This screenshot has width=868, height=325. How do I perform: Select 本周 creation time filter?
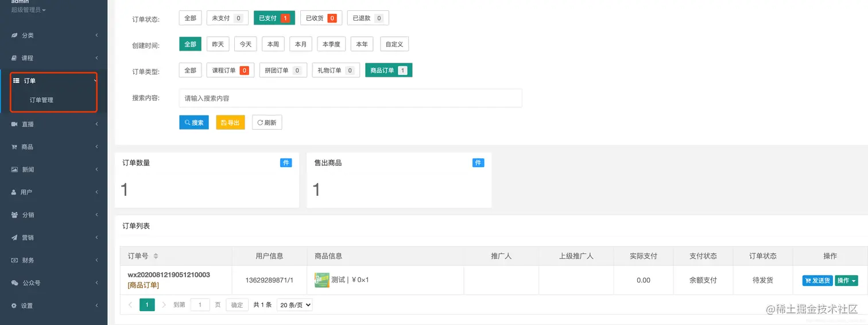(273, 44)
